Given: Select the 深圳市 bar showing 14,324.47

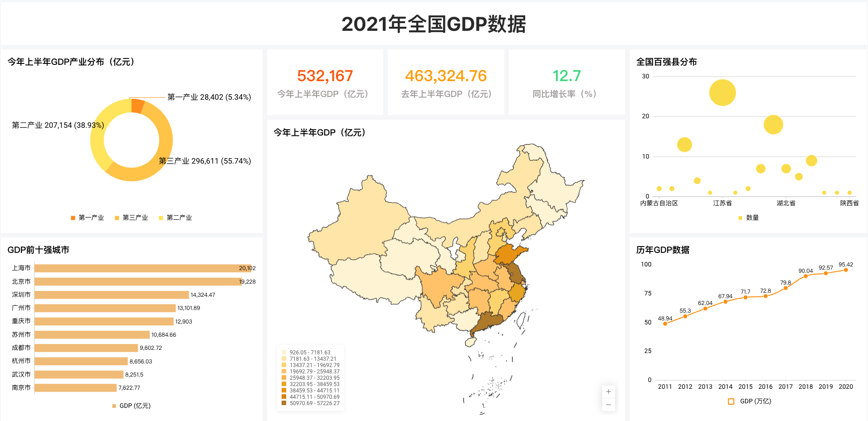Looking at the screenshot, I should [111, 295].
